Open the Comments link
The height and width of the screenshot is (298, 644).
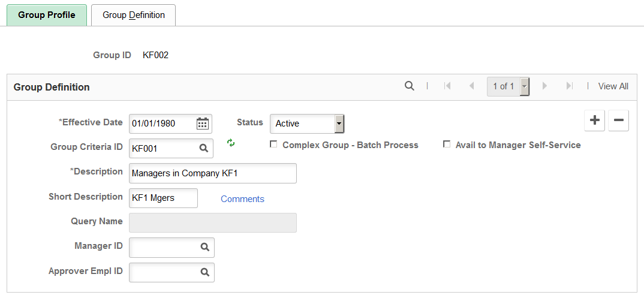point(242,199)
